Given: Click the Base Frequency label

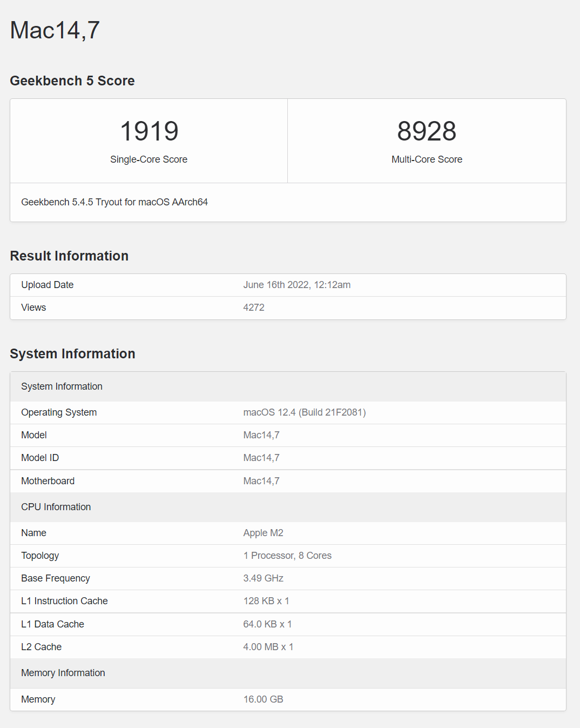Looking at the screenshot, I should click(x=56, y=578).
